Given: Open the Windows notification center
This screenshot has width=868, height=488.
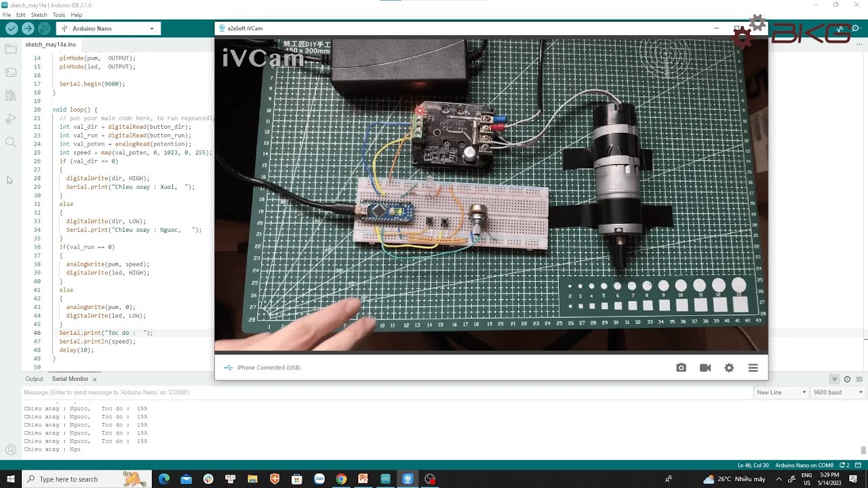Looking at the screenshot, I should [854, 479].
